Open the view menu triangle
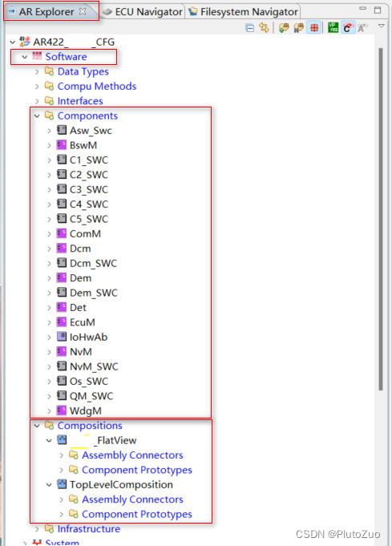This screenshot has width=392, height=546. 382,26
